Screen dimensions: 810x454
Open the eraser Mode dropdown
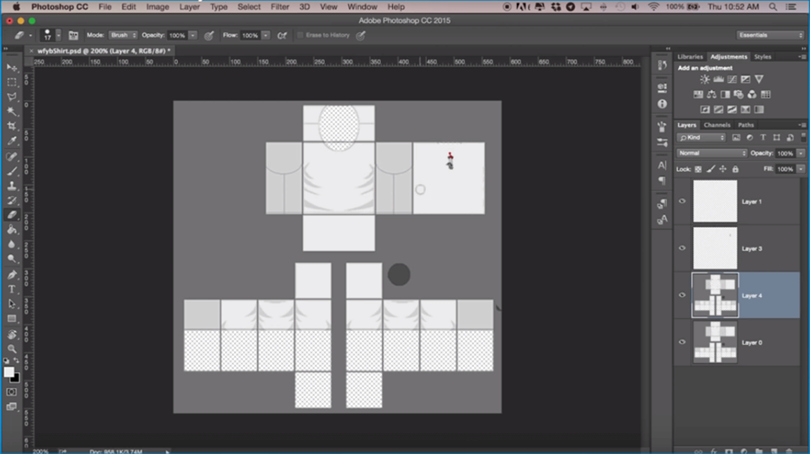(x=123, y=35)
